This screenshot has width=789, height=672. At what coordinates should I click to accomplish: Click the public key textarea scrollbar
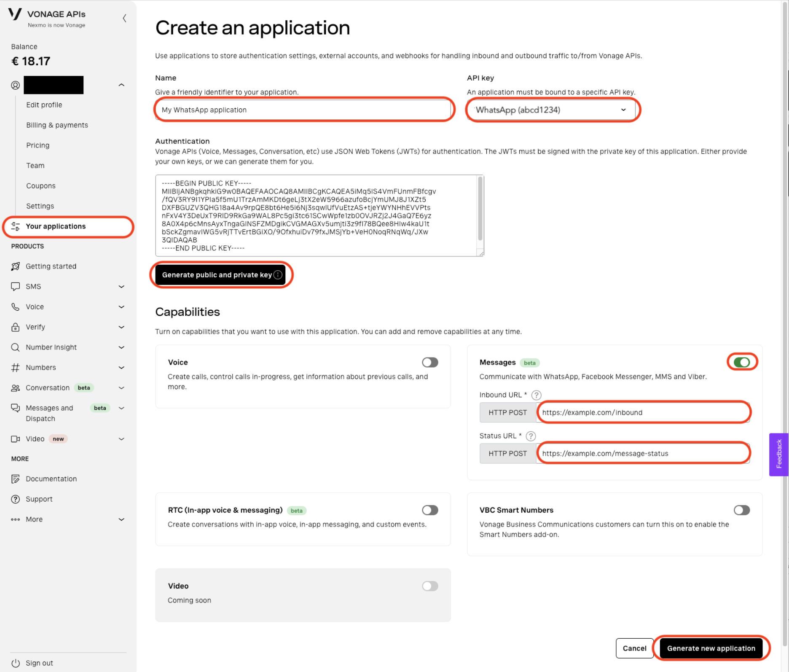click(x=480, y=209)
